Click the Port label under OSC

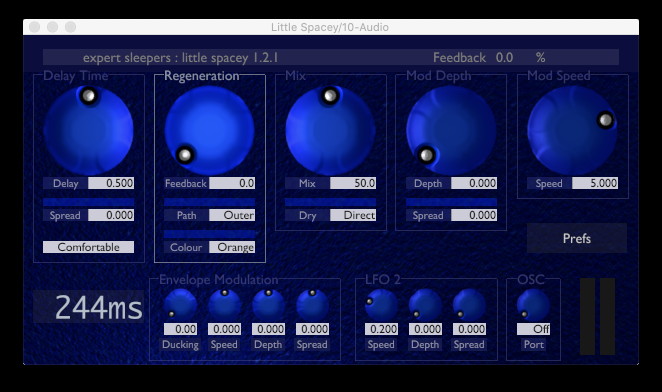(x=534, y=344)
